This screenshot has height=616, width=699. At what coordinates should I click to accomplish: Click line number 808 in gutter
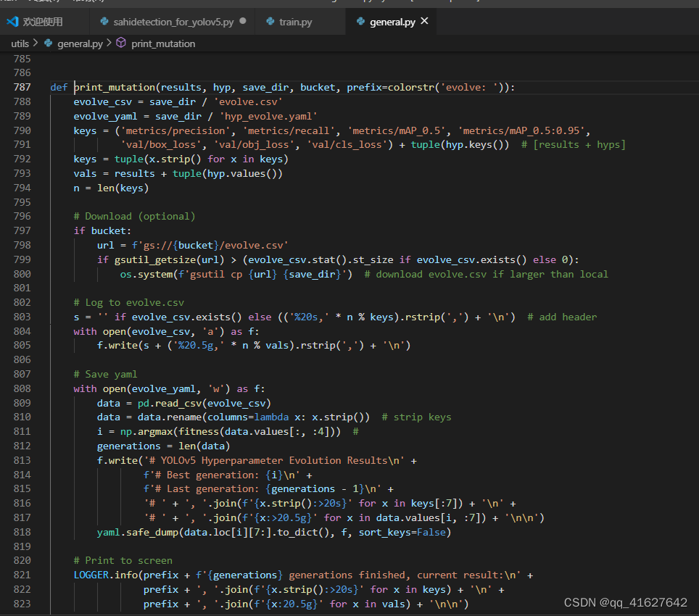(22, 389)
